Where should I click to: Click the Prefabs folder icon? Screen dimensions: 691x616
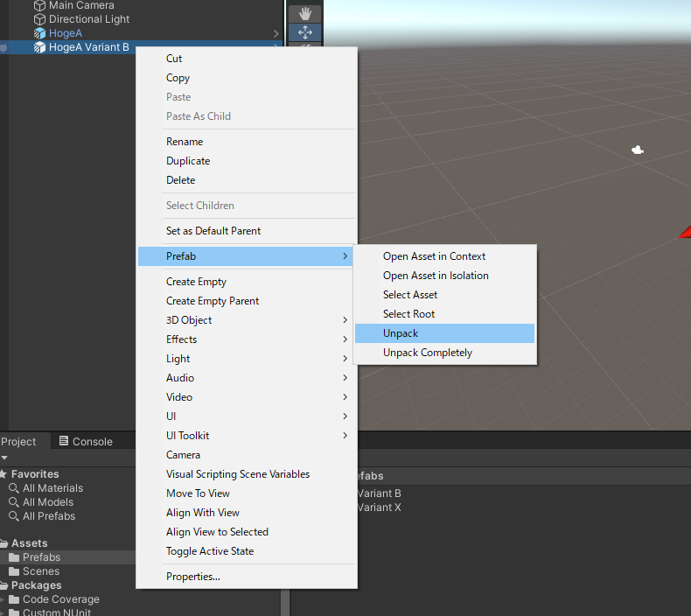pos(14,557)
